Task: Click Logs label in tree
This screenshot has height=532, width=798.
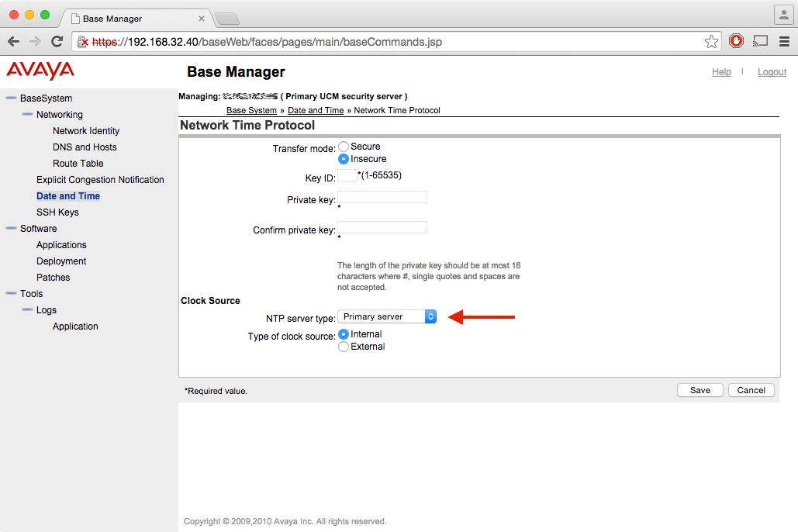Action: [x=47, y=310]
